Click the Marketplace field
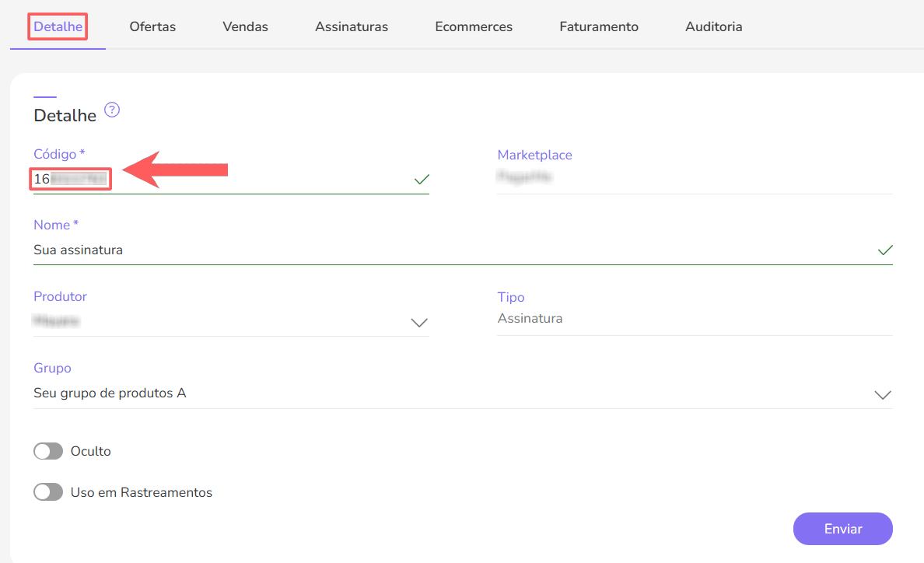This screenshot has height=563, width=924. coord(694,177)
